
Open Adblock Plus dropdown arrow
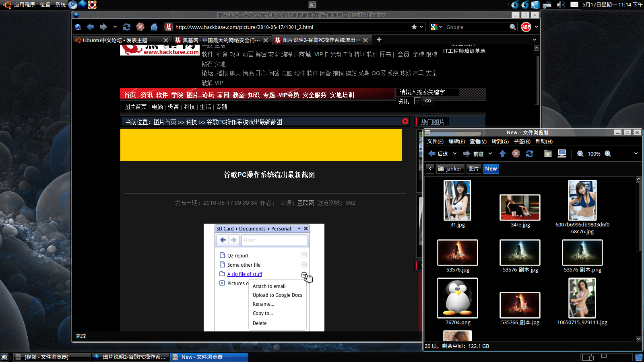pos(537,27)
